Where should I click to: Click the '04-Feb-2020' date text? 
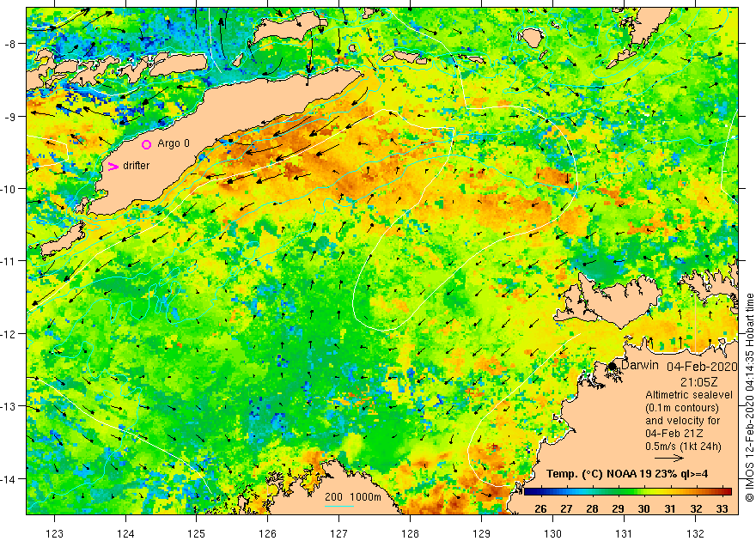pyautogui.click(x=702, y=367)
